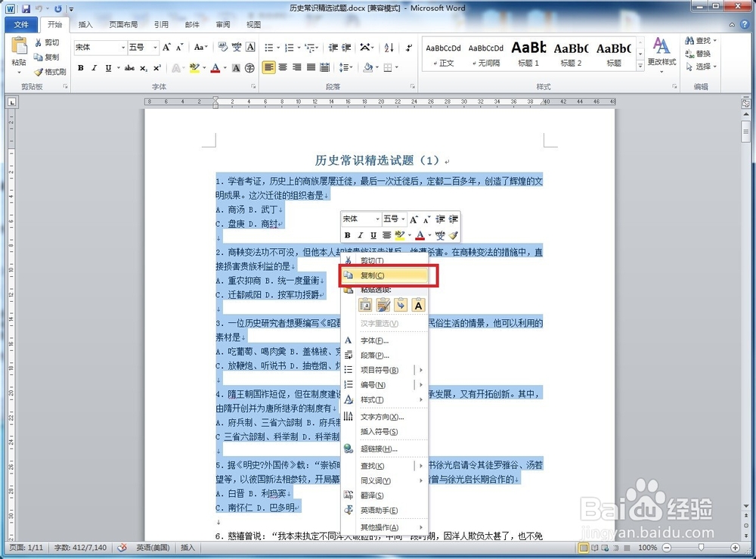The height and width of the screenshot is (559, 756).
Task: Click the zoom in plus button
Action: 735,548
